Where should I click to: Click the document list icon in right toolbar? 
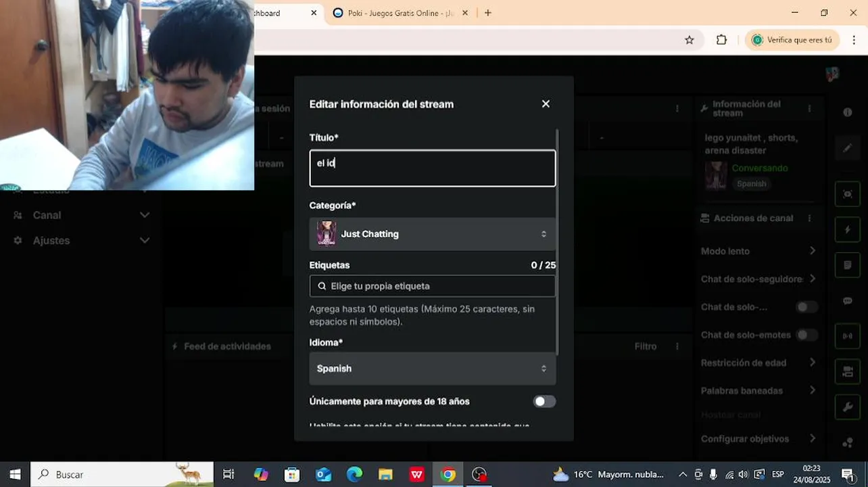click(847, 265)
